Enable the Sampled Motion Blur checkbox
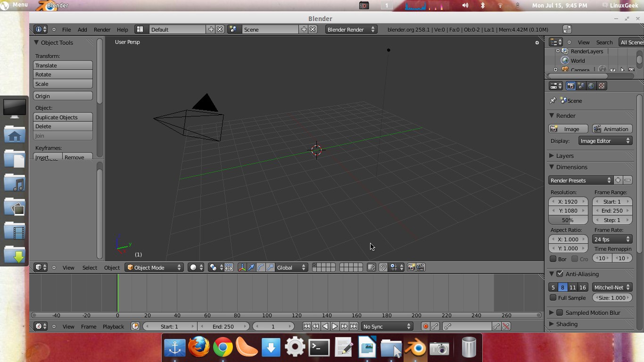Viewport: 644px width, 362px height. click(x=560, y=313)
